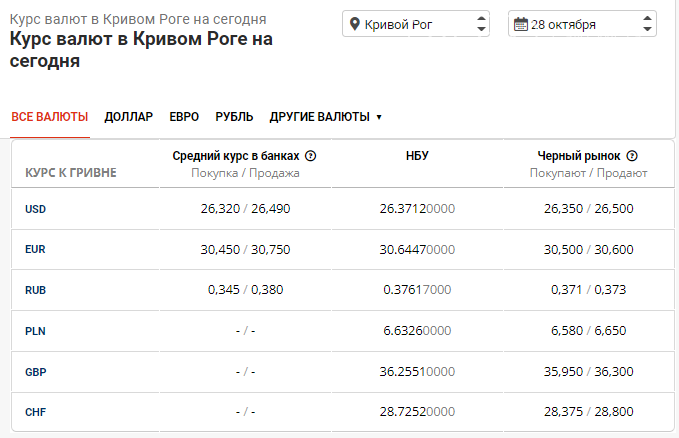
Task: Click the location pin icon near Кривой Рог
Action: (355, 24)
